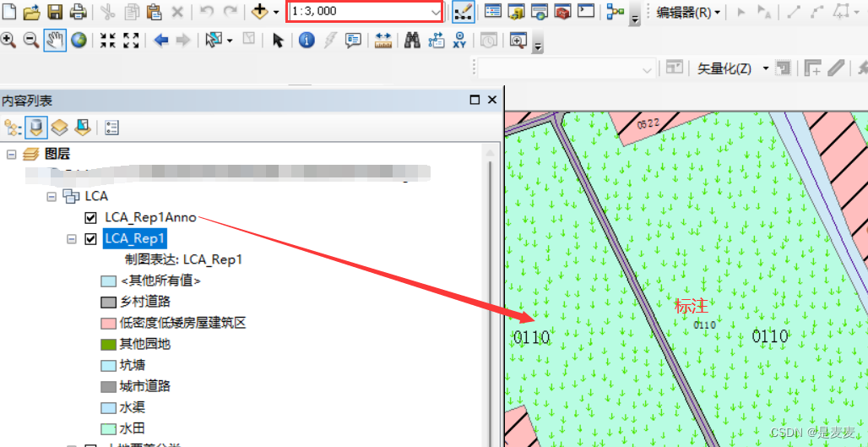Create a new map document
This screenshot has width=868, height=447.
[9, 11]
